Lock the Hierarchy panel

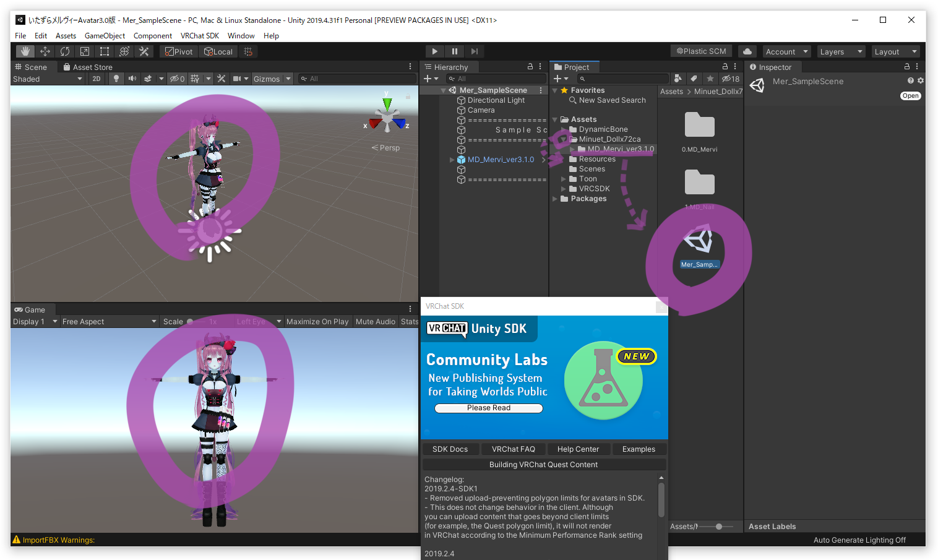pyautogui.click(x=530, y=66)
